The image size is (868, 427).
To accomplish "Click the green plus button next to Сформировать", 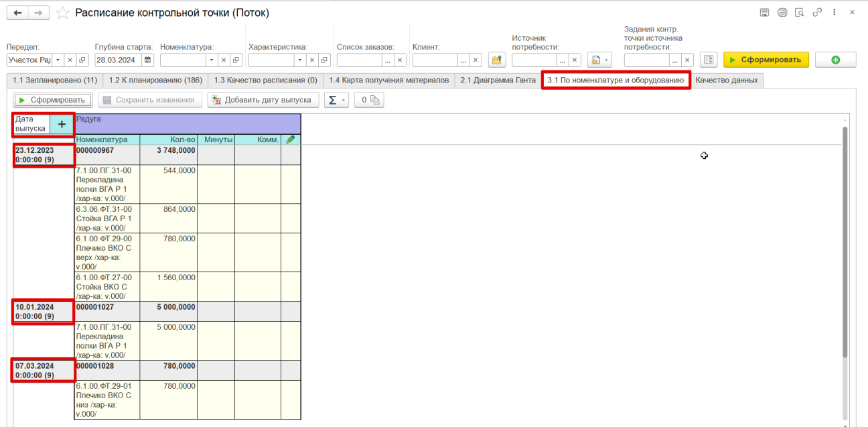I will [835, 60].
